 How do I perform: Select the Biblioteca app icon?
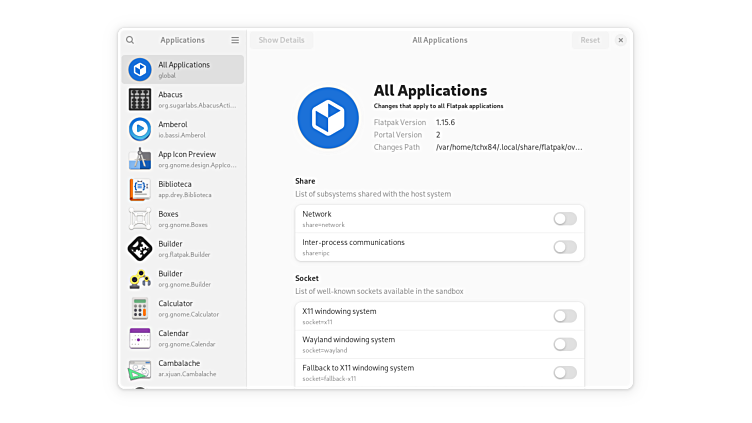click(140, 189)
